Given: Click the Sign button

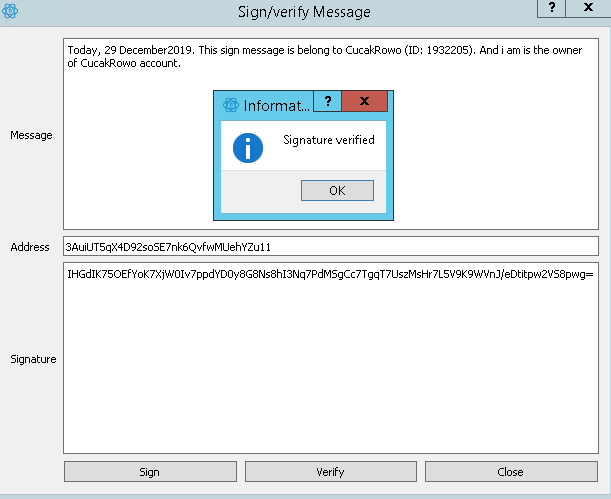Looking at the screenshot, I should (x=150, y=472).
